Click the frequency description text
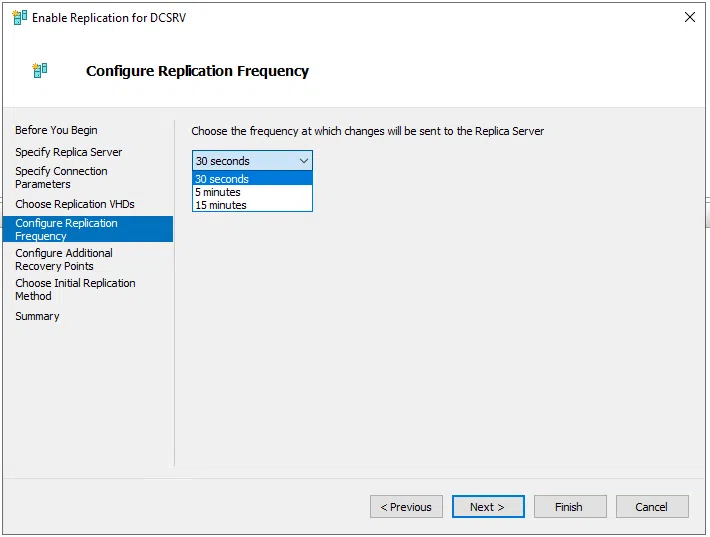Viewport: 710px width, 537px height. click(x=367, y=131)
